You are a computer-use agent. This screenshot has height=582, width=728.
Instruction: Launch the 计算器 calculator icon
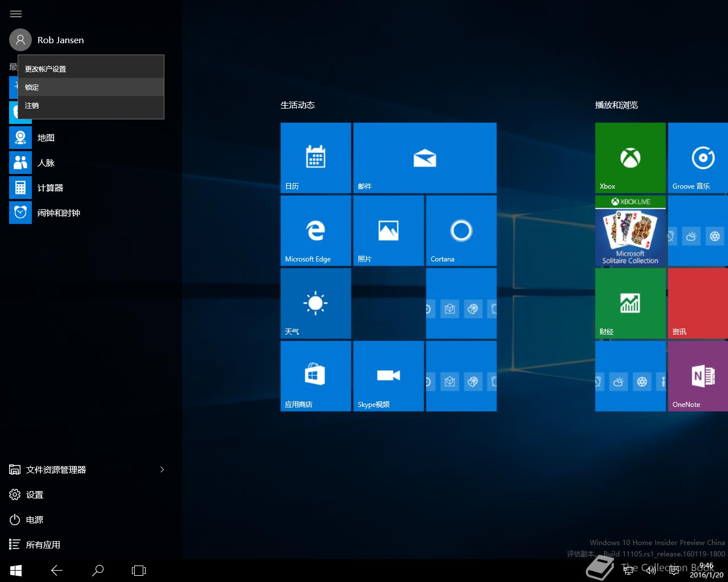(x=20, y=188)
